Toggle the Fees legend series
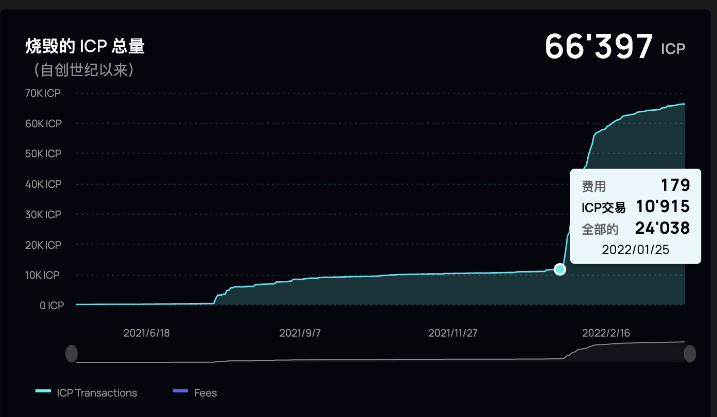717x417 pixels. point(195,393)
